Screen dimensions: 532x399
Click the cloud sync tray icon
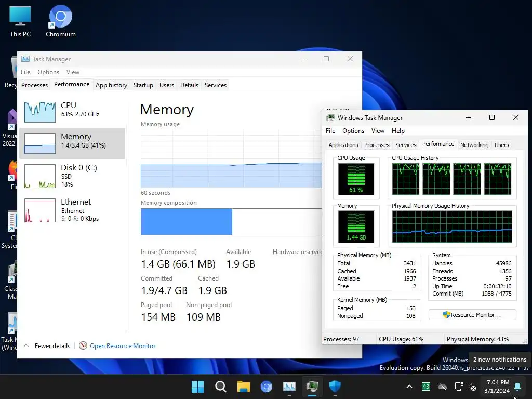pos(443,387)
